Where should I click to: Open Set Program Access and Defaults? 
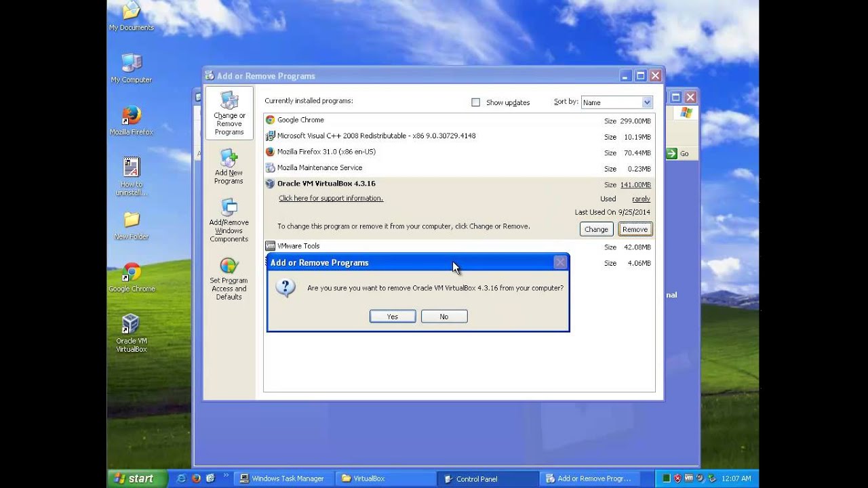pos(229,279)
